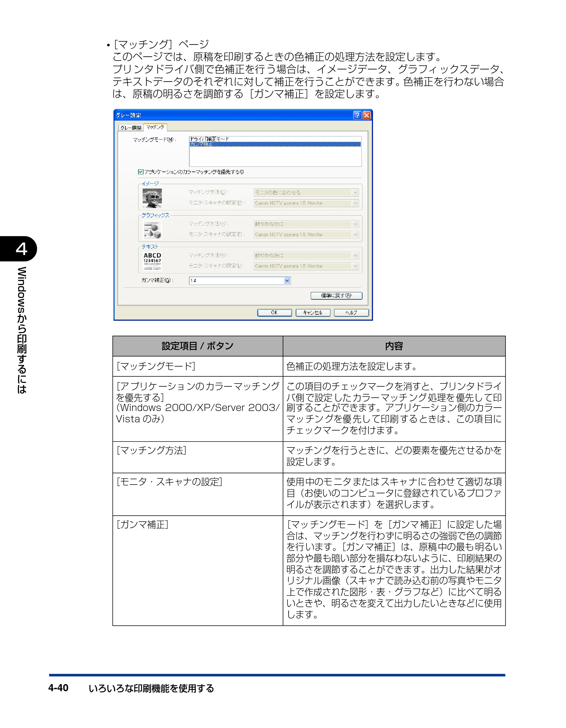Click the 標準に戻す button
This screenshot has width=566, height=728.
(336, 296)
